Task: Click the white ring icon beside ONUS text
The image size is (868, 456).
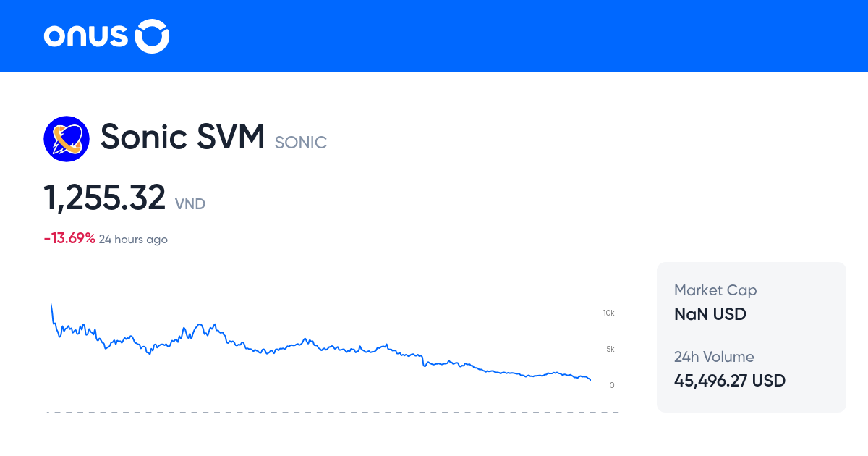Action: click(151, 35)
